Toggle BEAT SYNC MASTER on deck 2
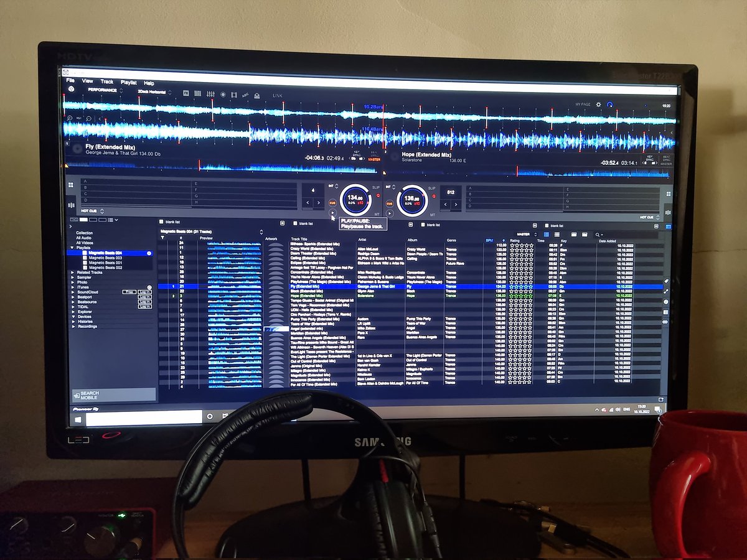747x560 pixels. [x=666, y=161]
